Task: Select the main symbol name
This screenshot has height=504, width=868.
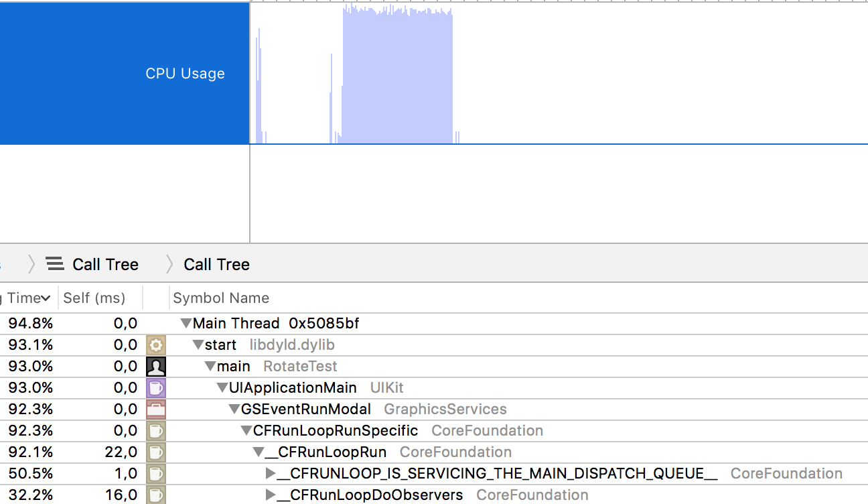Action: pos(234,367)
